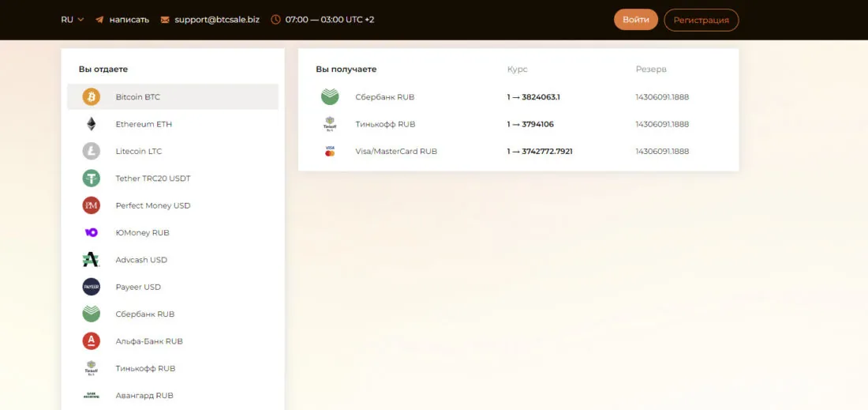
Task: Click the Войти login button
Action: click(x=635, y=20)
